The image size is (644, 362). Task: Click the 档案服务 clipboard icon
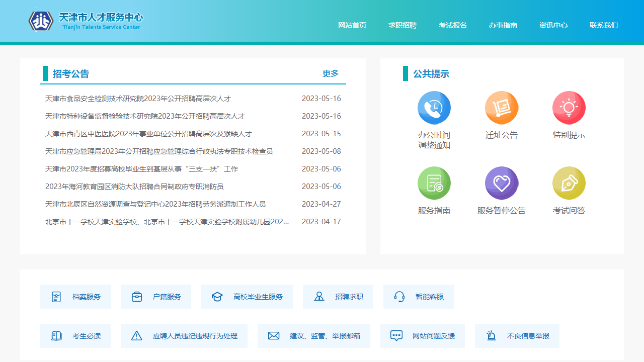point(56,297)
